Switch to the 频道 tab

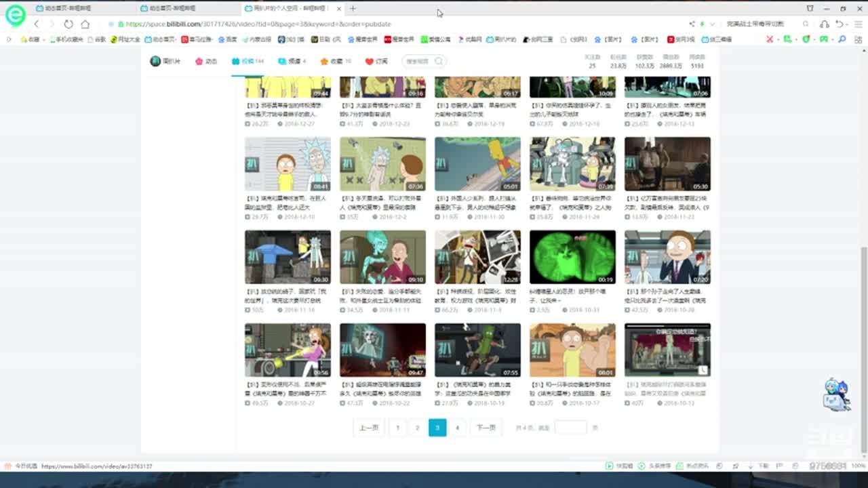point(292,61)
